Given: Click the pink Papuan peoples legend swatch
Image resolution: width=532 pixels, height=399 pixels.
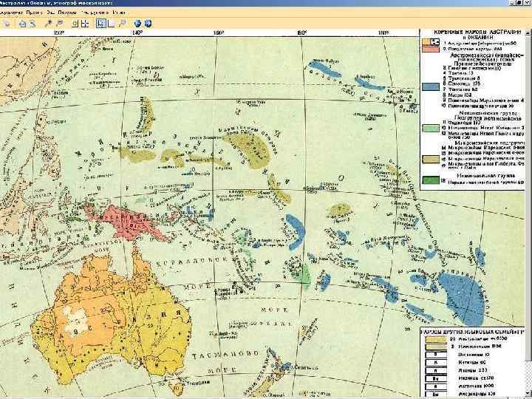Looking at the screenshot, I should (431, 50).
